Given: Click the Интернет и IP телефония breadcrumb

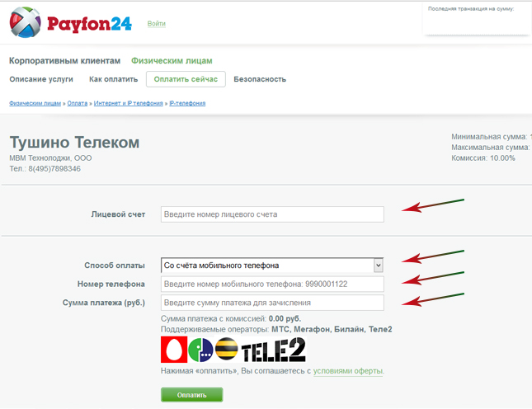Looking at the screenshot, I should 128,103.
